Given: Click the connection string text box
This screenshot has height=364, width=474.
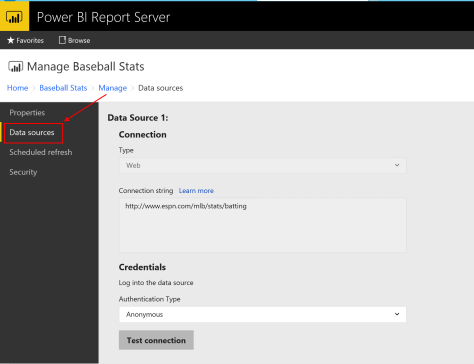Looking at the screenshot, I should (x=263, y=225).
